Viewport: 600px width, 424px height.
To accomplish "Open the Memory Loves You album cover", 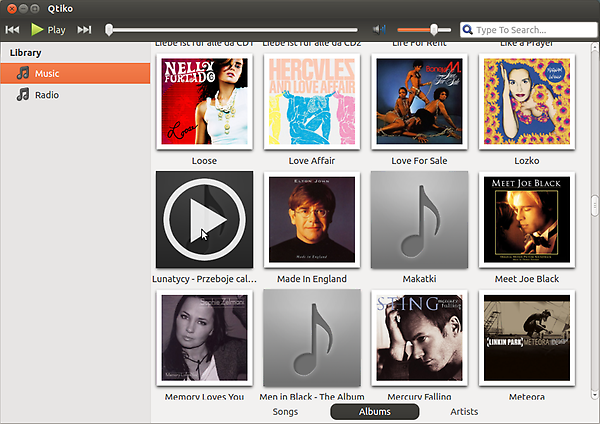I will (x=204, y=338).
